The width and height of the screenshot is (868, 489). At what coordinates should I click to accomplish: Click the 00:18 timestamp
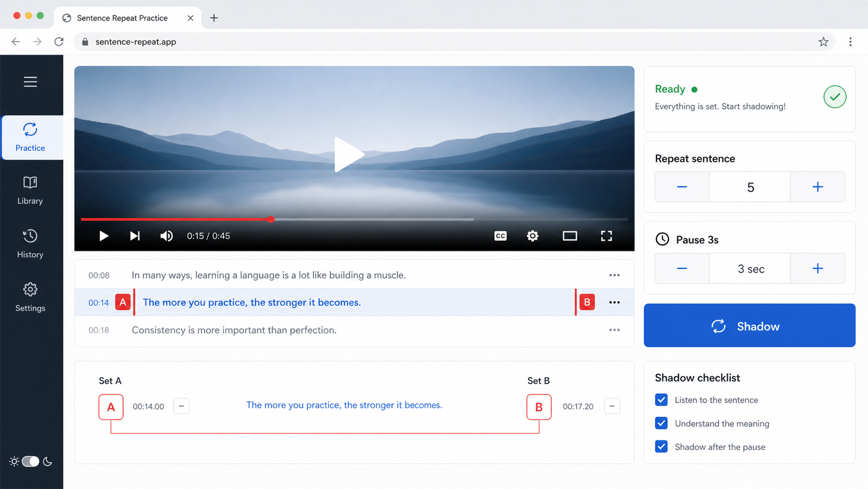99,330
